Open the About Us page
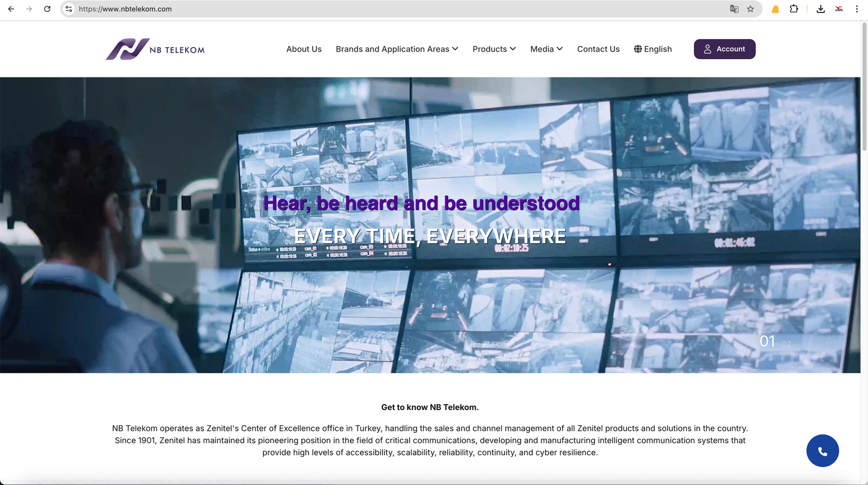The height and width of the screenshot is (485, 868). tap(304, 49)
